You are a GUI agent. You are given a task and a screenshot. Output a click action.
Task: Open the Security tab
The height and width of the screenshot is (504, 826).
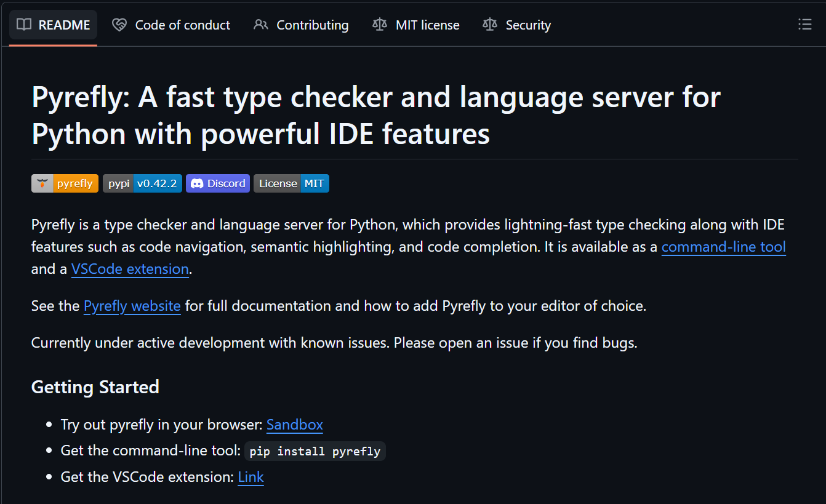coord(517,25)
